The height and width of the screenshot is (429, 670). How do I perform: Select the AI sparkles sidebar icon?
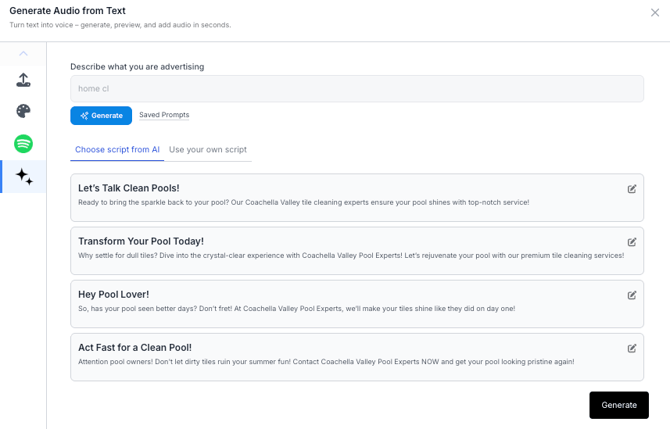point(23,177)
